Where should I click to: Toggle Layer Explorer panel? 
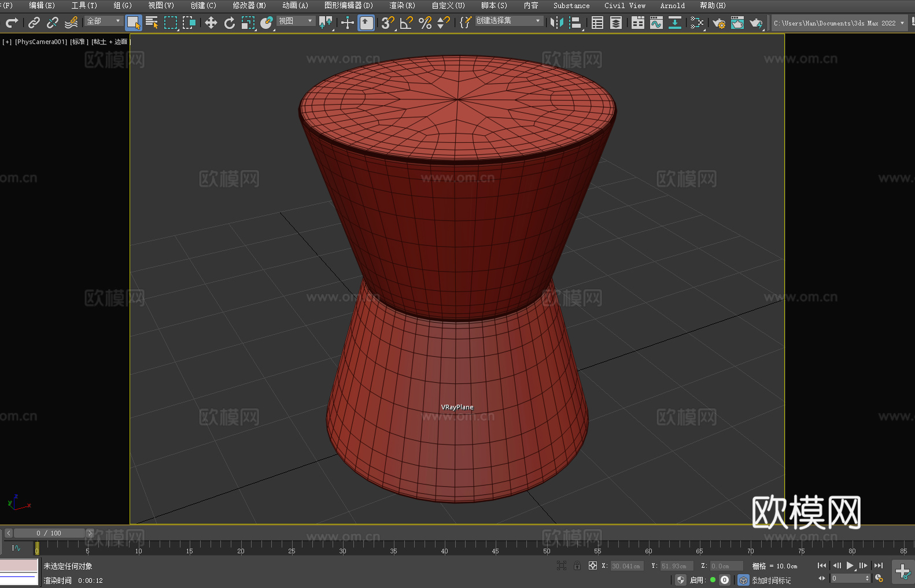click(x=616, y=23)
